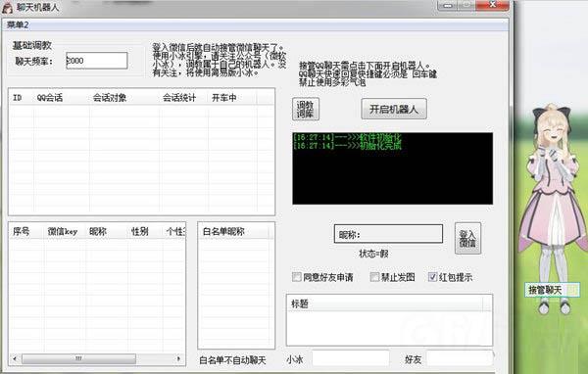This screenshot has width=588, height=374.
Task: Open the 菜单2 menu
Action: 18,25
